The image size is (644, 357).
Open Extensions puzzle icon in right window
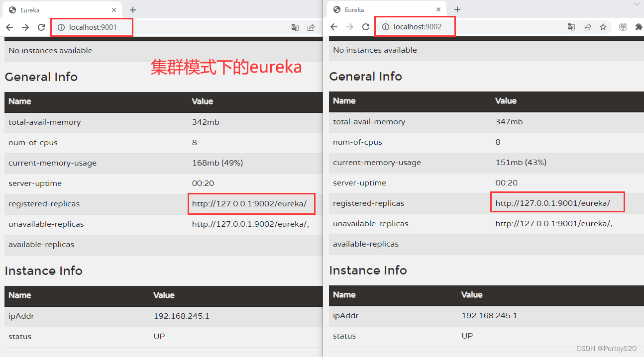(639, 27)
